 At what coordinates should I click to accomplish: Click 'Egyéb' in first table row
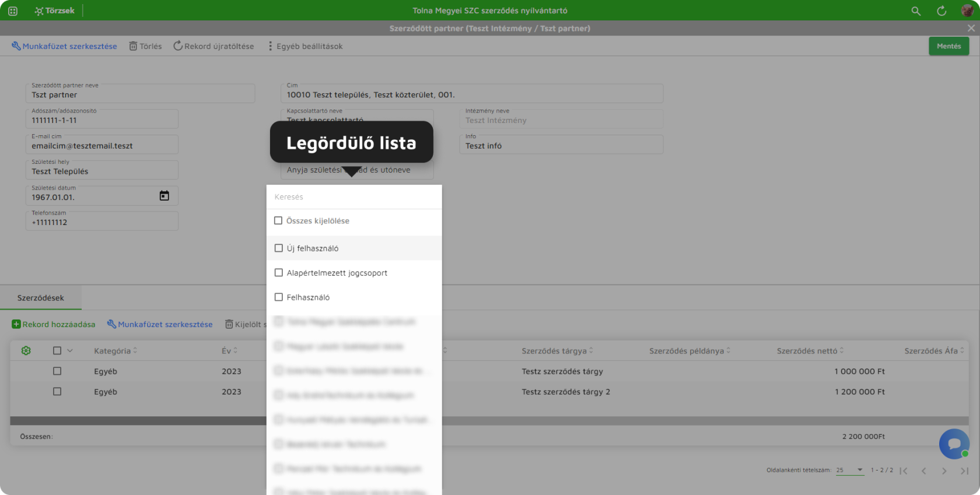[x=106, y=371]
